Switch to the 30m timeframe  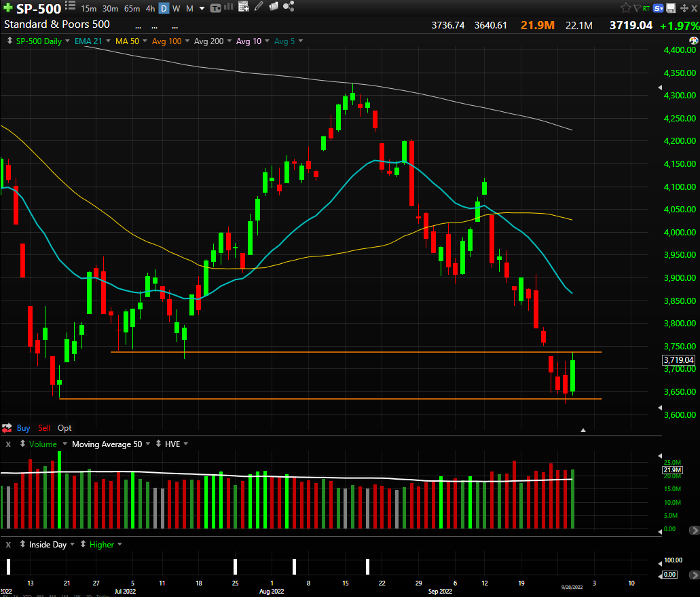[110, 8]
